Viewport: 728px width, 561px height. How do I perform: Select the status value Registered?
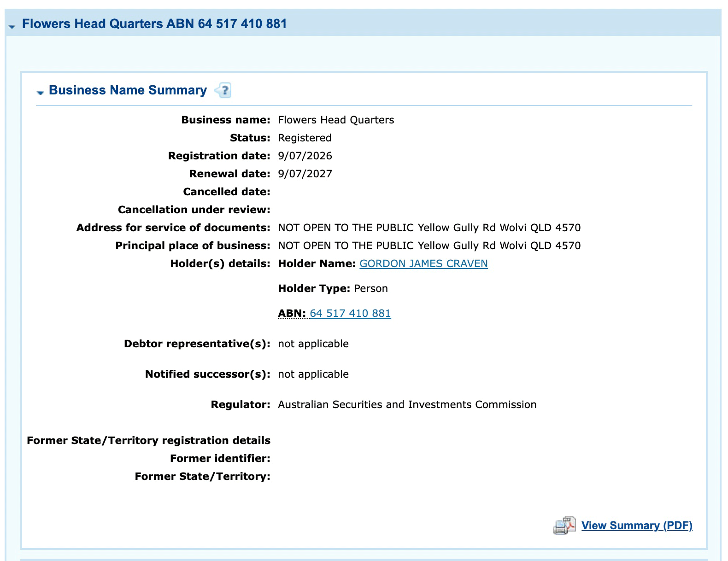(305, 138)
